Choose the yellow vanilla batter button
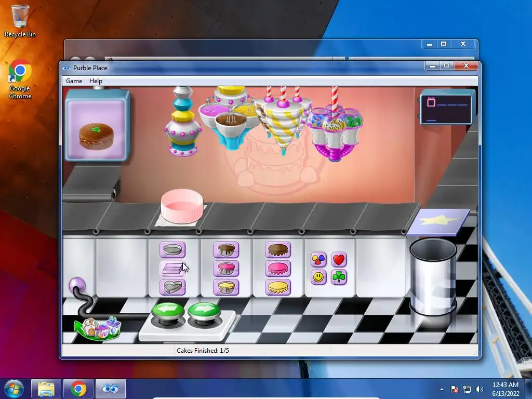532x399 pixels. pyautogui.click(x=226, y=287)
